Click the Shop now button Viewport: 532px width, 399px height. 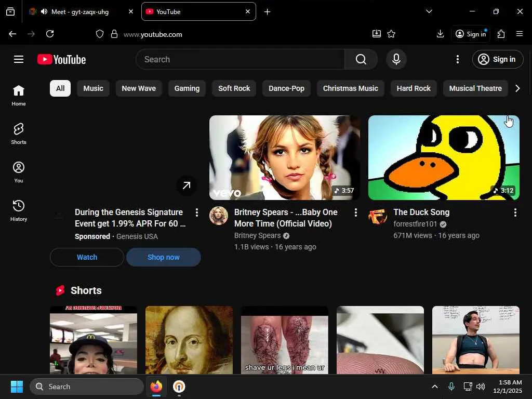(164, 257)
